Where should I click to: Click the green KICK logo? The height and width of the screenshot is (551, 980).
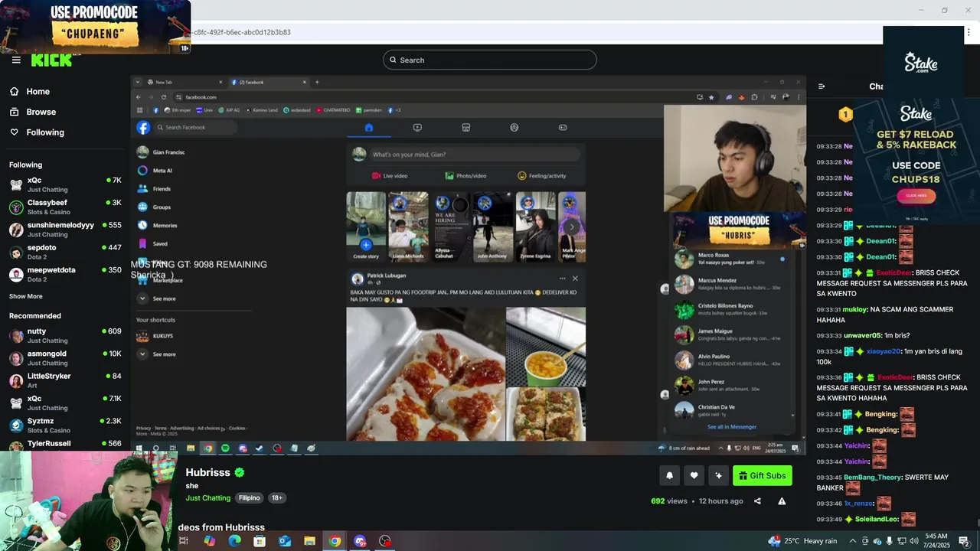click(51, 60)
